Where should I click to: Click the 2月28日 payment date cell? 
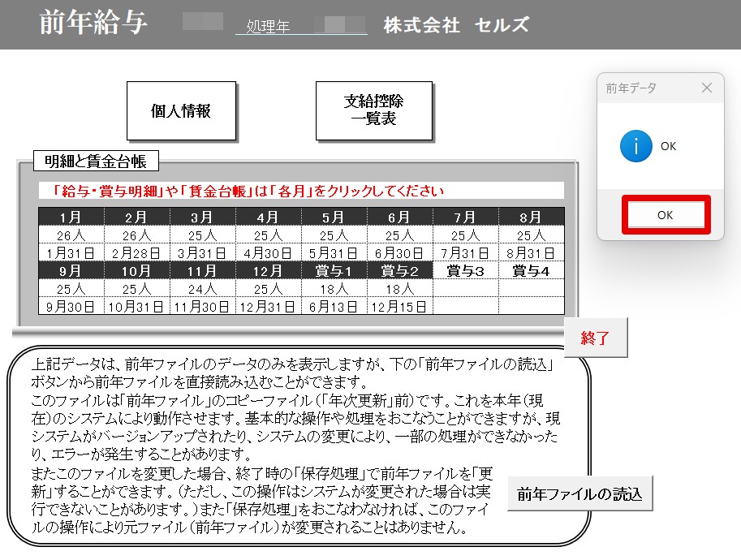tap(136, 253)
